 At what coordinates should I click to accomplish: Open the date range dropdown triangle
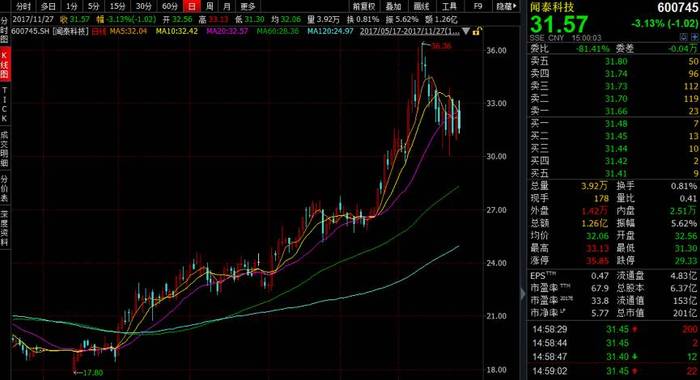pos(466,31)
